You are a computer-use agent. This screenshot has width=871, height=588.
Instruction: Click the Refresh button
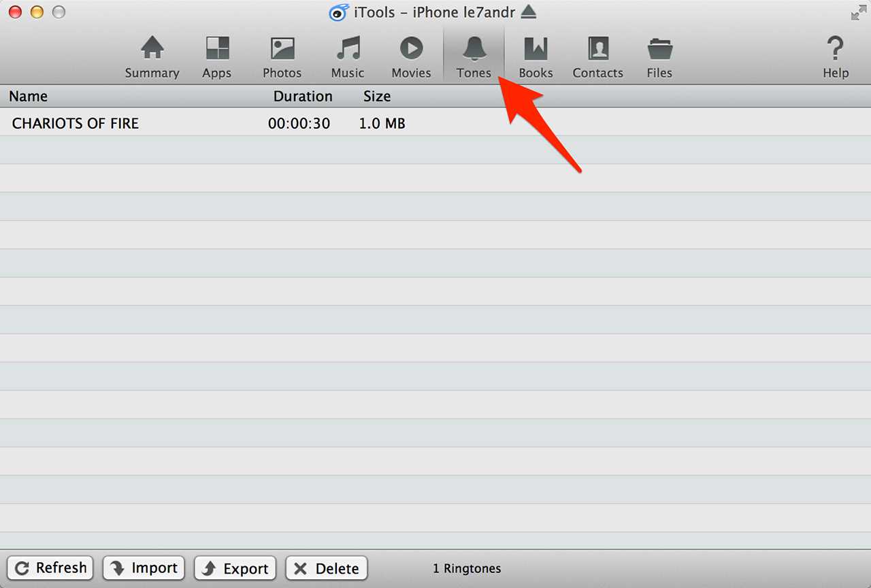pos(52,568)
